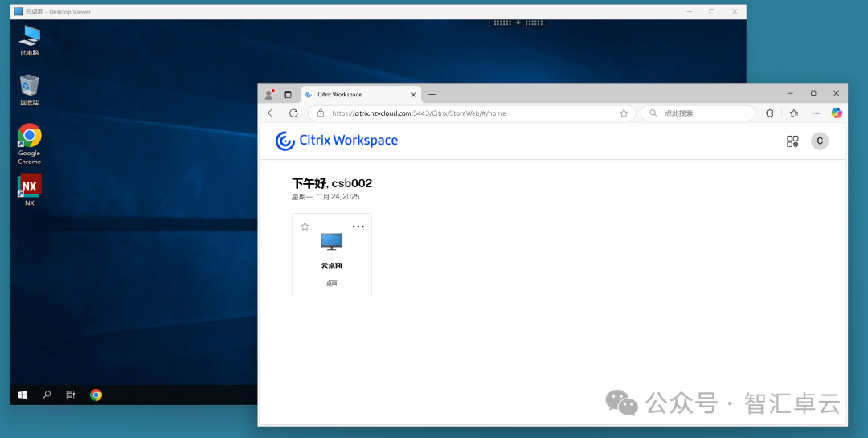This screenshot has width=868, height=438.
Task: Close the Citrix Workspace tab
Action: coord(413,95)
